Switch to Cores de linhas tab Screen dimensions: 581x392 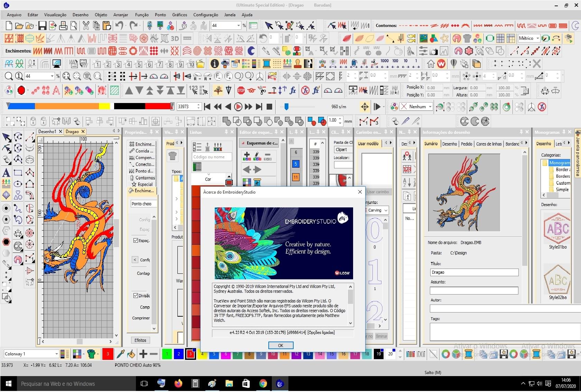pyautogui.click(x=489, y=144)
